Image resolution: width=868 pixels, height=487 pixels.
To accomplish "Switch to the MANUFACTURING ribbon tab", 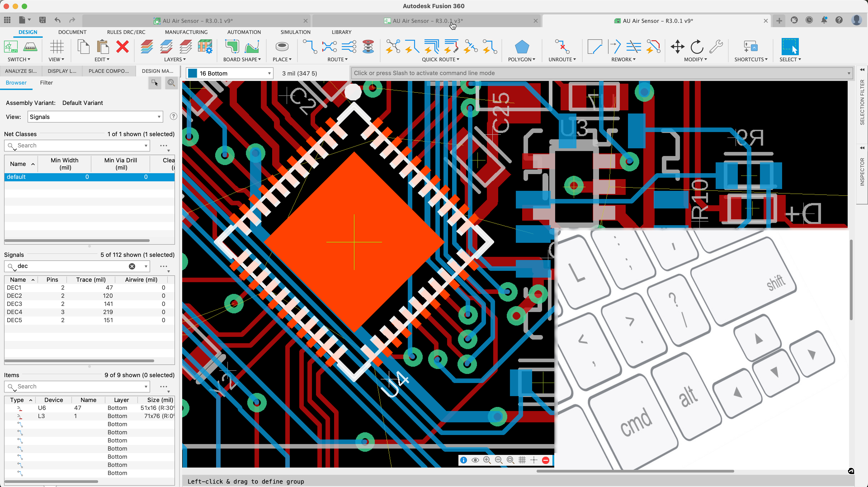I will point(186,32).
